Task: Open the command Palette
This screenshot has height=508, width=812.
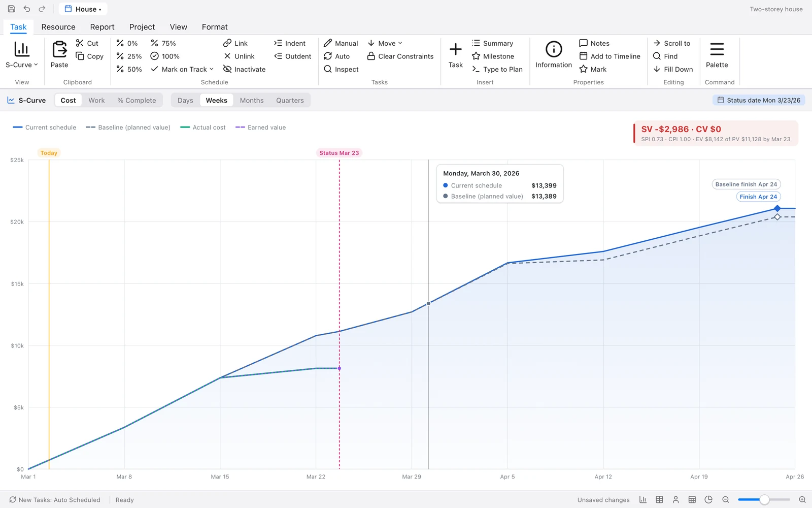Action: pos(717,55)
